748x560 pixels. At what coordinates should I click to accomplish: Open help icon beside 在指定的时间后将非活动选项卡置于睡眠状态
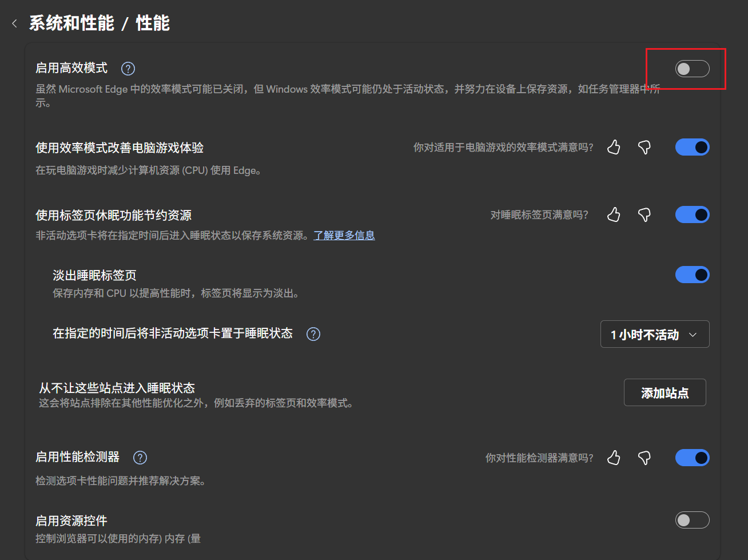click(313, 334)
